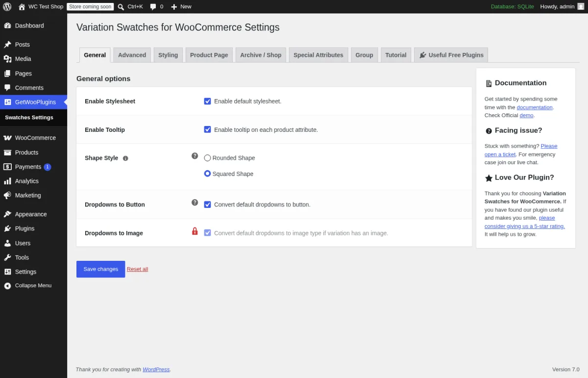The image size is (588, 378).
Task: Open the Product Page tab
Action: coord(209,55)
